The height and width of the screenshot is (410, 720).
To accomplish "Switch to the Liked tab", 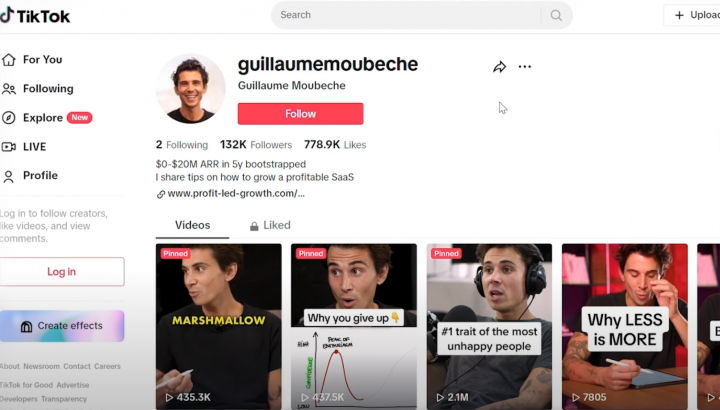I will point(270,225).
